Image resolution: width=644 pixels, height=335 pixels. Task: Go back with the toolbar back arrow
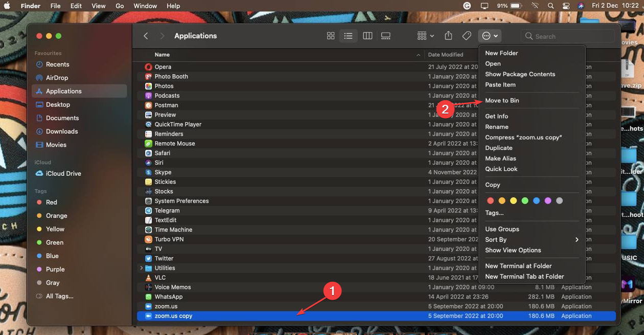tap(146, 36)
